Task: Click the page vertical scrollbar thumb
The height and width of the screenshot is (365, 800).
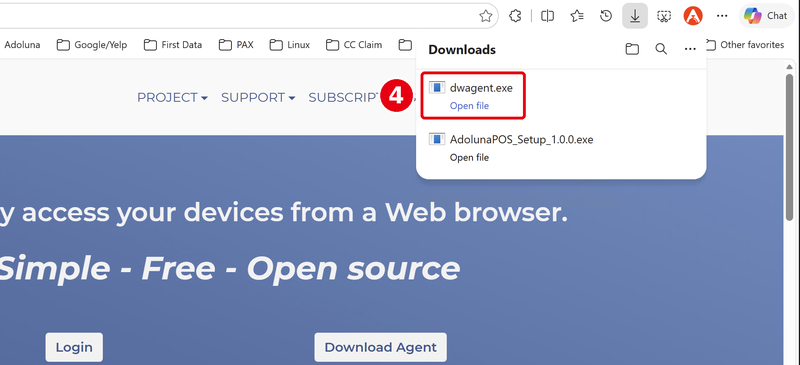Action: click(x=789, y=148)
